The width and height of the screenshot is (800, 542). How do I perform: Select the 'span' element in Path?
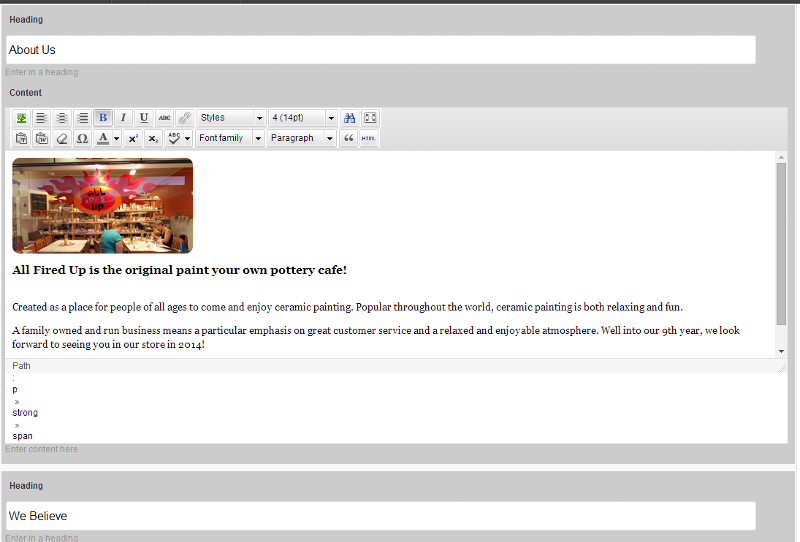coord(22,436)
